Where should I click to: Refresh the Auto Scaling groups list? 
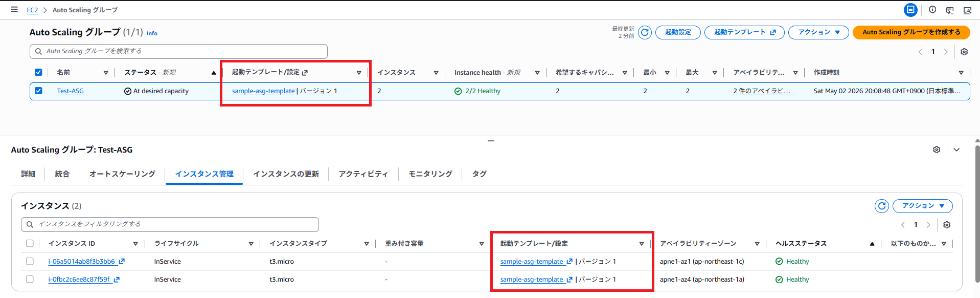[x=645, y=32]
